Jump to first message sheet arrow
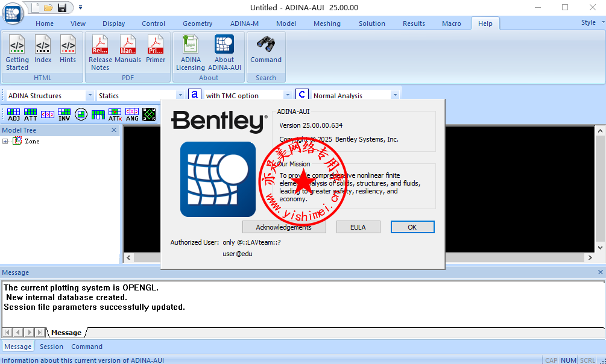Image resolution: width=606 pixels, height=364 pixels. [7, 332]
